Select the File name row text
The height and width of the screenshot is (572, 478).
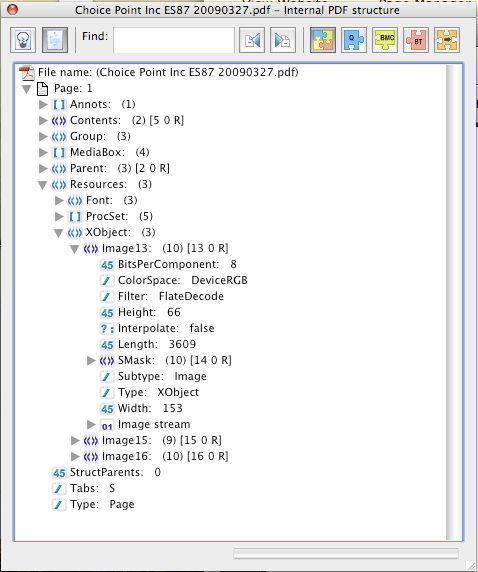point(168,72)
